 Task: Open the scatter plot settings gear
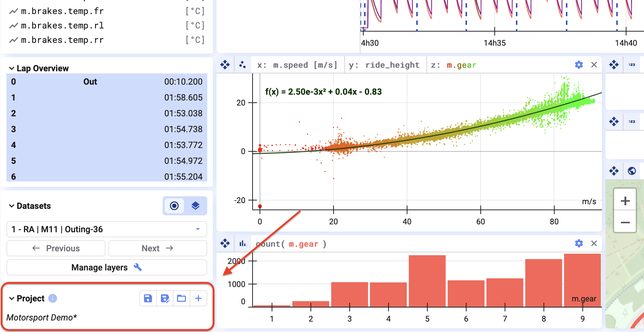pos(579,65)
